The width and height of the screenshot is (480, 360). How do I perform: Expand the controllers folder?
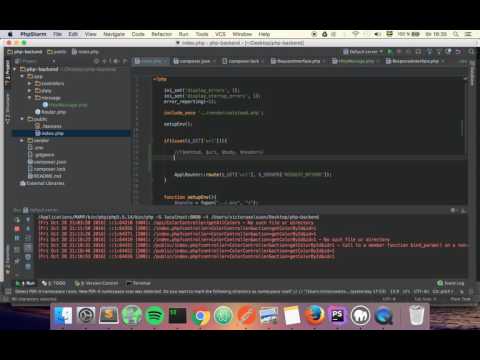pos(29,84)
